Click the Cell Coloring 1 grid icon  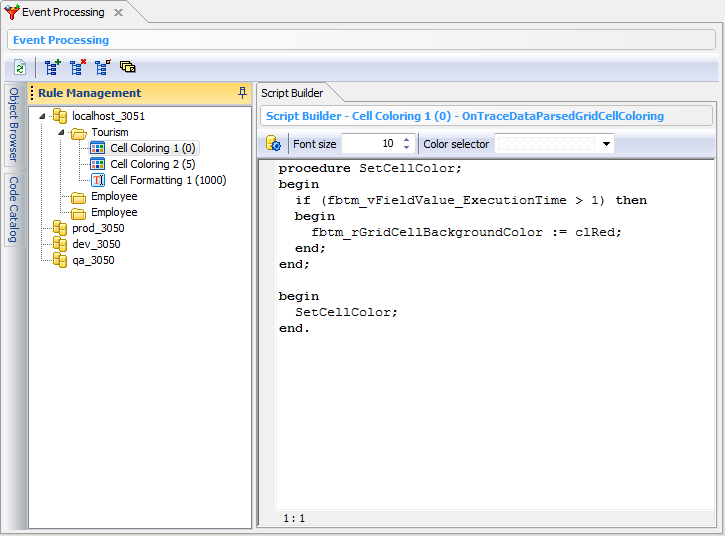pyautogui.click(x=98, y=148)
